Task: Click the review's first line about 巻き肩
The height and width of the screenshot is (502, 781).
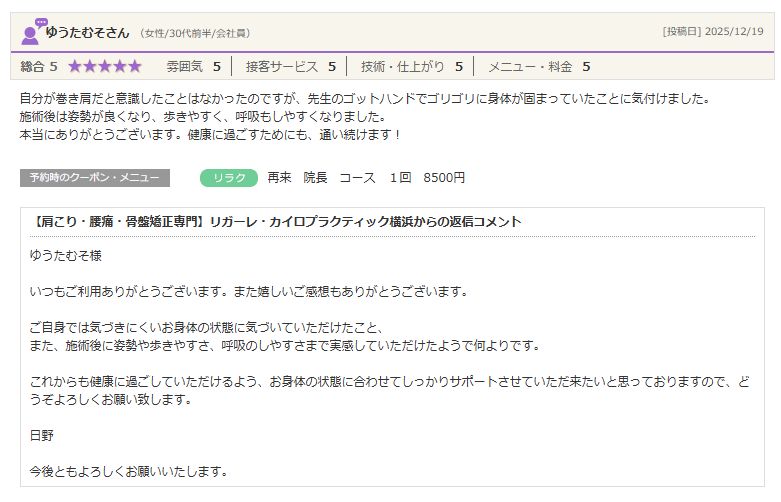Action: [365, 99]
